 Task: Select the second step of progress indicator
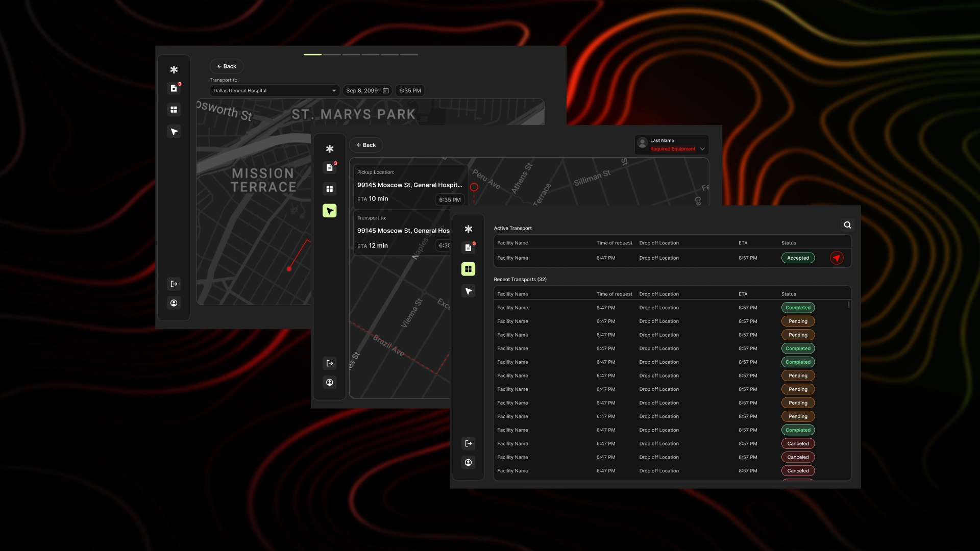(332, 55)
